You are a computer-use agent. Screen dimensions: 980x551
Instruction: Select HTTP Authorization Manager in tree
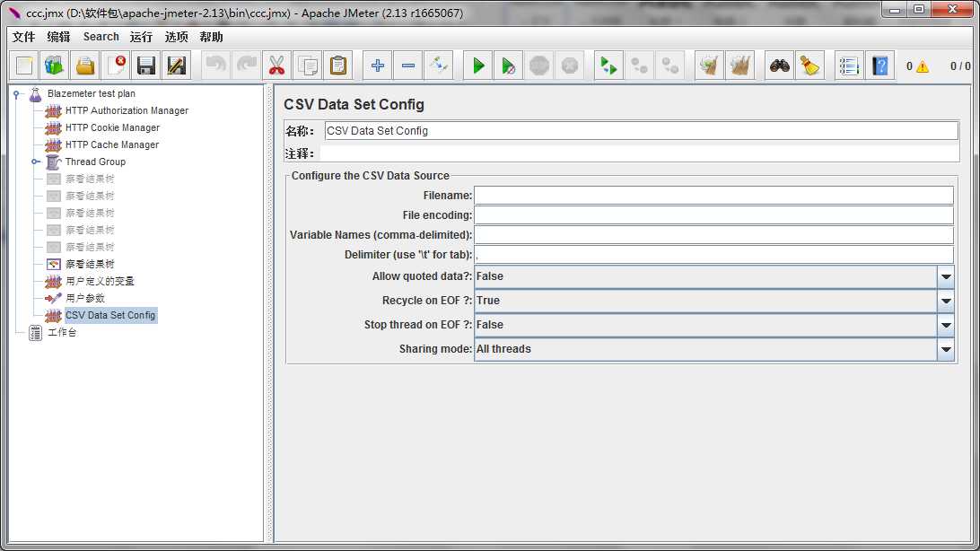tap(127, 110)
